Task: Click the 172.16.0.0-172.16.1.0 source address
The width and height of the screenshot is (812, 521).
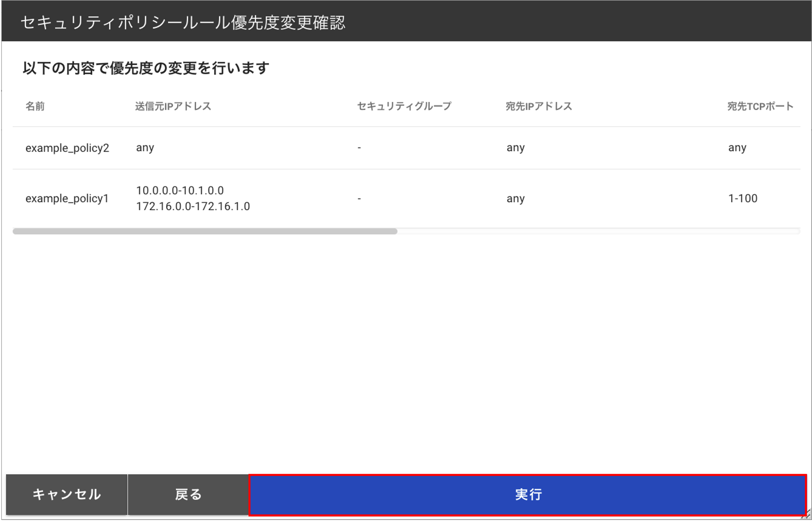Action: click(x=193, y=206)
